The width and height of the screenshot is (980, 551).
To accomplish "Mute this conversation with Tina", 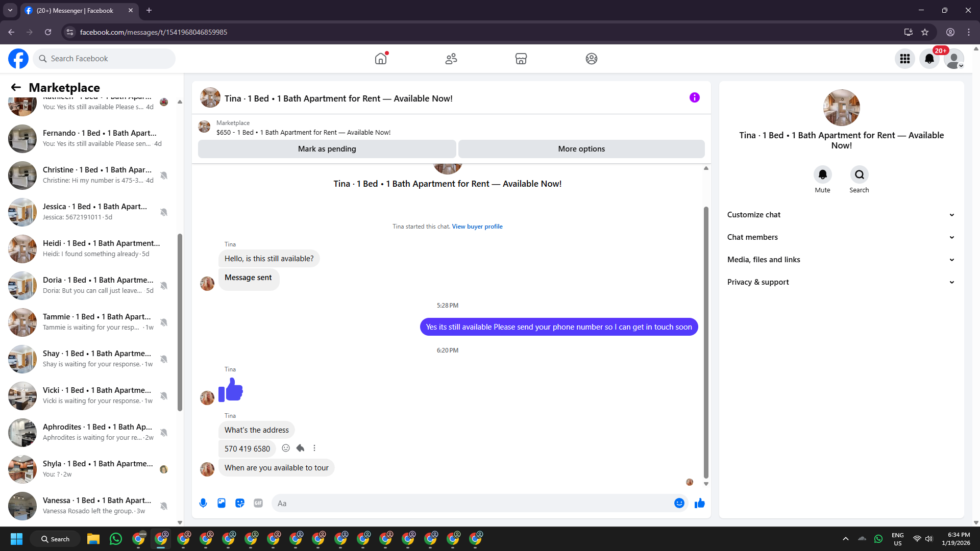I will click(822, 175).
